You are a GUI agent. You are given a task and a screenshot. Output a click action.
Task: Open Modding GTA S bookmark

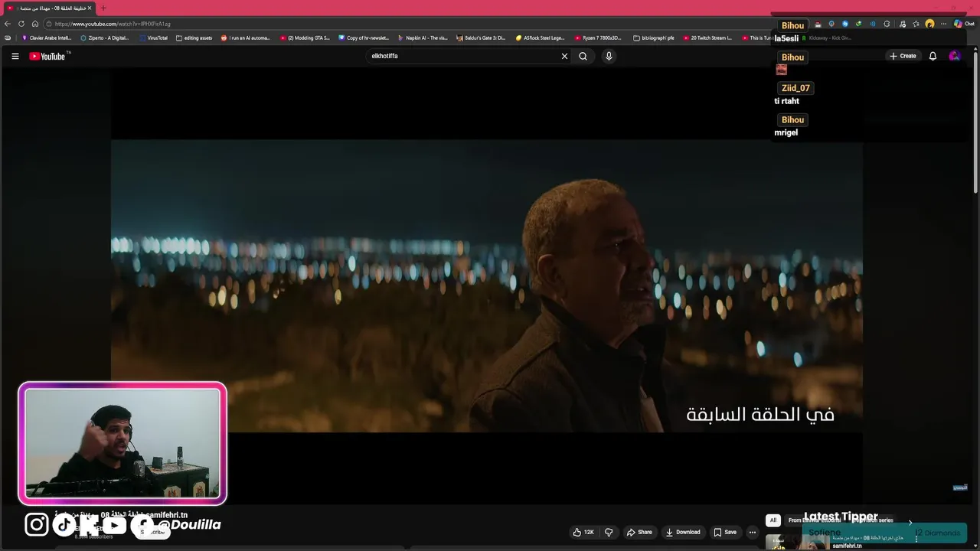point(305,37)
